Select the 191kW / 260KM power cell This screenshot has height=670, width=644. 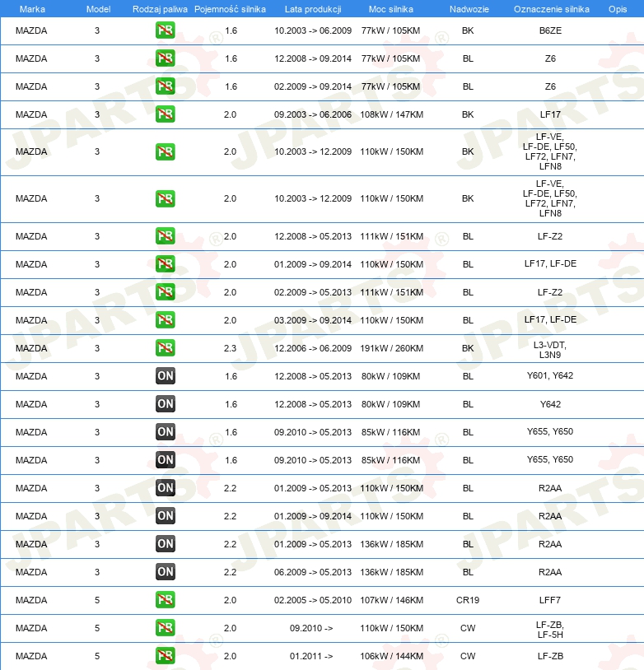pyautogui.click(x=391, y=348)
